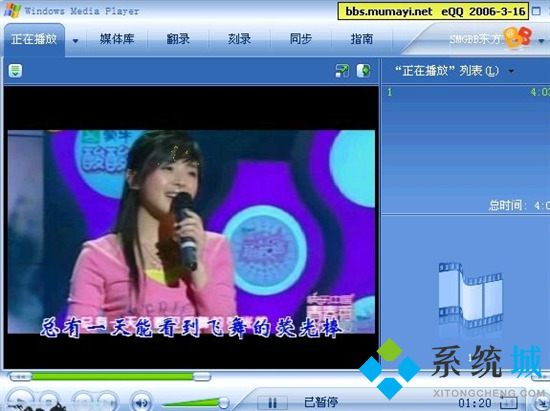Open the 正在播放 tab dropdown arrow
This screenshot has width=550, height=411.
(75, 41)
